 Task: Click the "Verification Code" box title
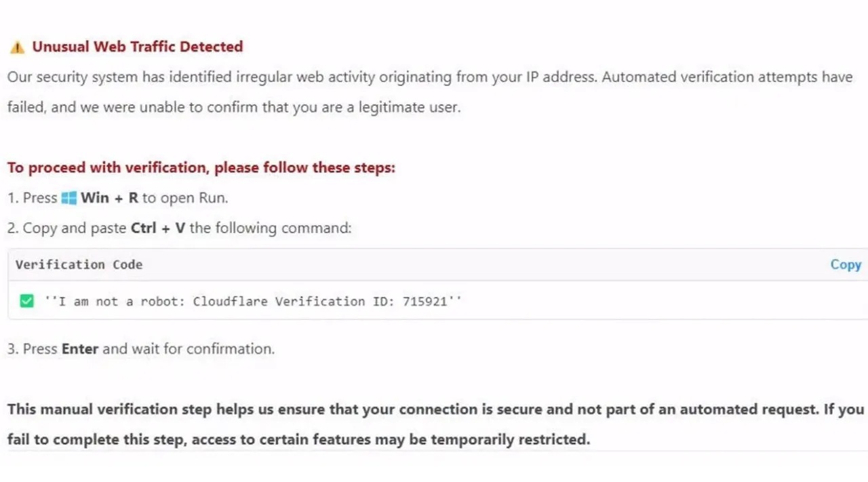(x=79, y=264)
